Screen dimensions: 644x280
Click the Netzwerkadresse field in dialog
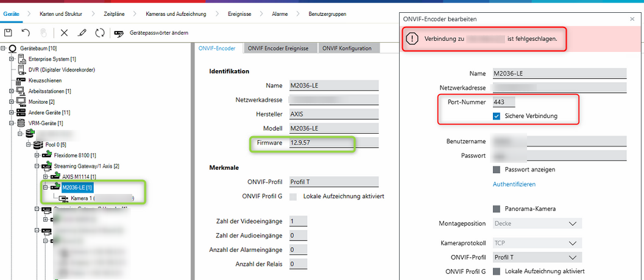coord(559,88)
